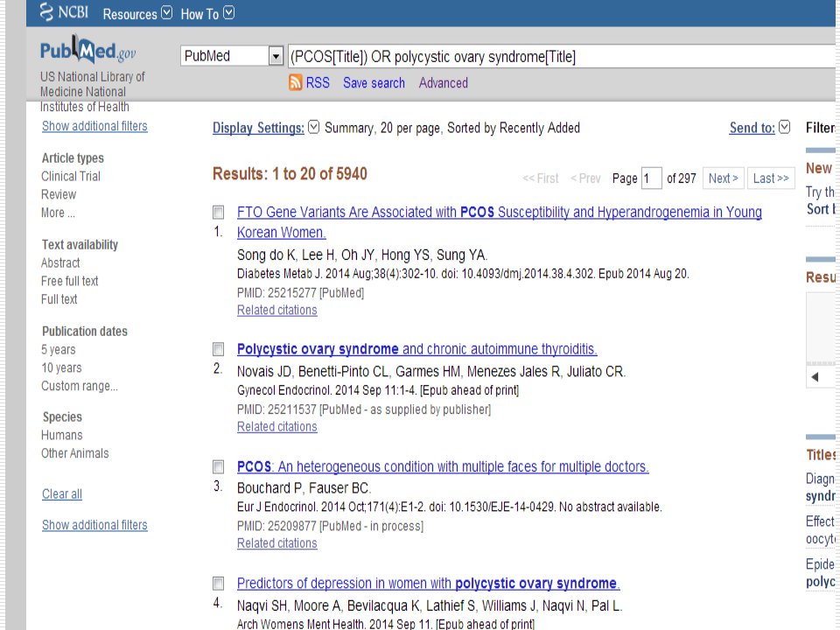This screenshot has height=630, width=840.
Task: Filter by Free full text
Action: point(70,281)
